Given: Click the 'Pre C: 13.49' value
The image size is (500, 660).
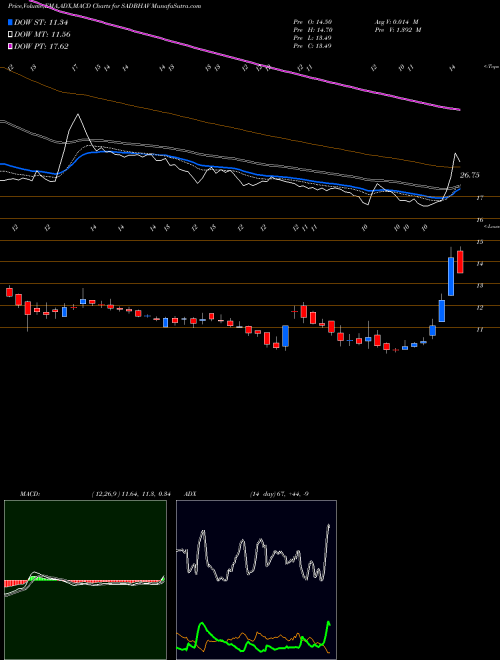Looking at the screenshot, I should tap(312, 46).
